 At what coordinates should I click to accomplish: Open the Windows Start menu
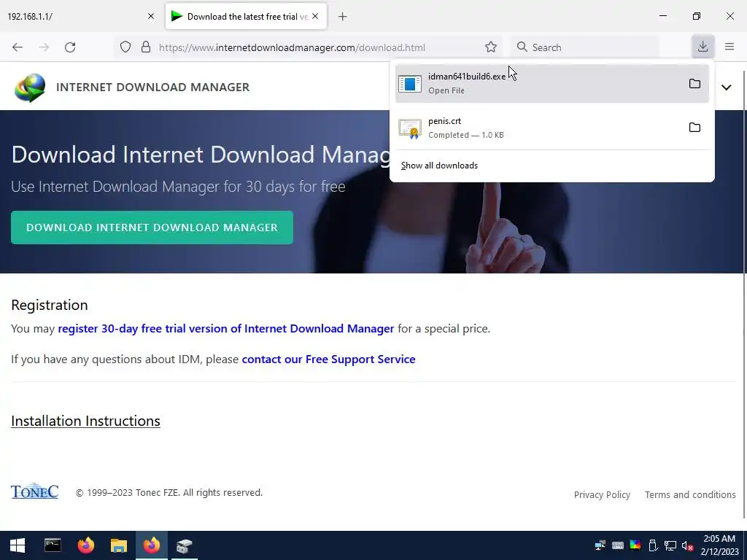pos(18,545)
